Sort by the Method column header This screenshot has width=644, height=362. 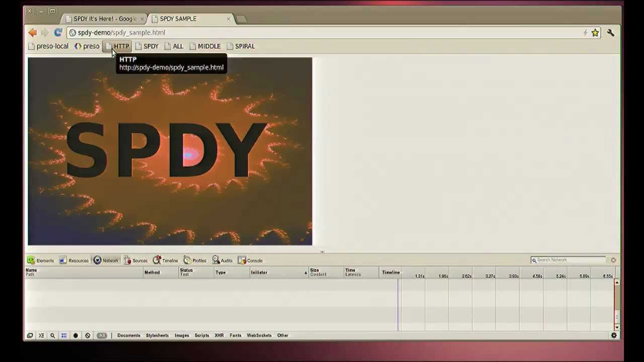[161, 272]
